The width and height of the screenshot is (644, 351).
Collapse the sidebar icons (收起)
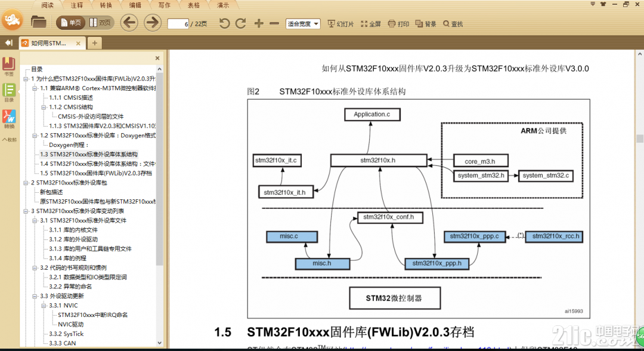coord(8,140)
